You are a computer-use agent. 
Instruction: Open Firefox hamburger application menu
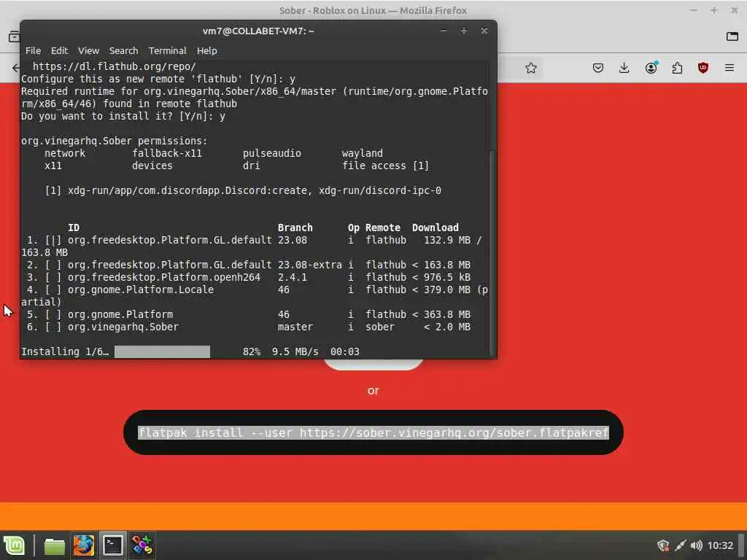729,68
